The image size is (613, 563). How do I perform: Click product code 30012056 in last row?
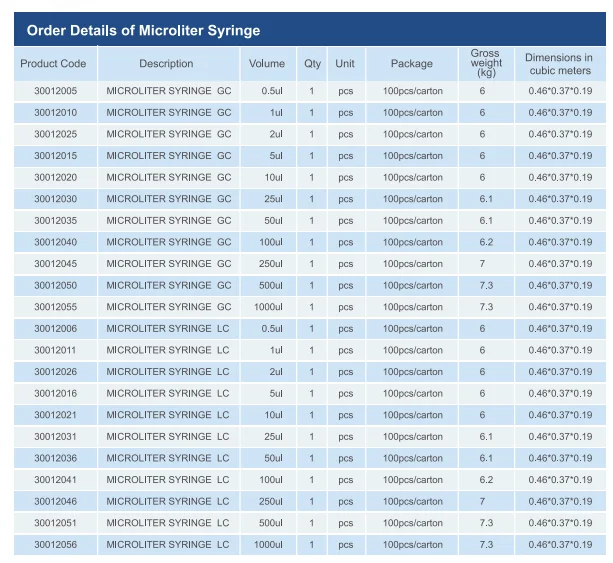click(56, 545)
